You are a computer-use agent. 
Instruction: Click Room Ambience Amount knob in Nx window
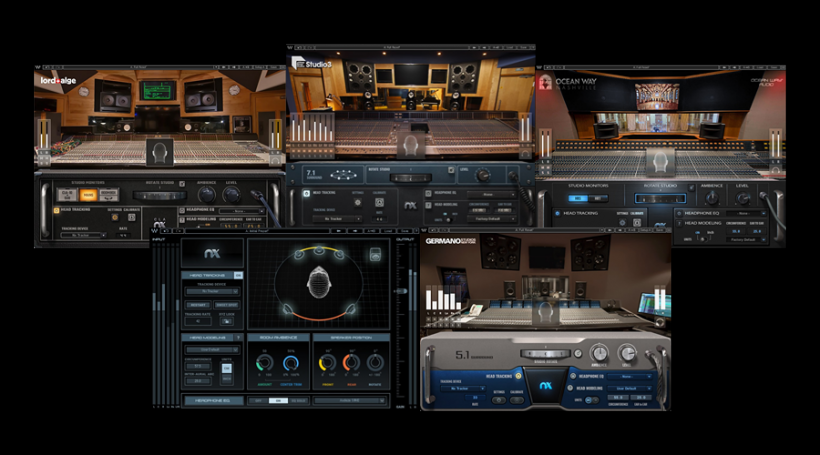click(265, 362)
